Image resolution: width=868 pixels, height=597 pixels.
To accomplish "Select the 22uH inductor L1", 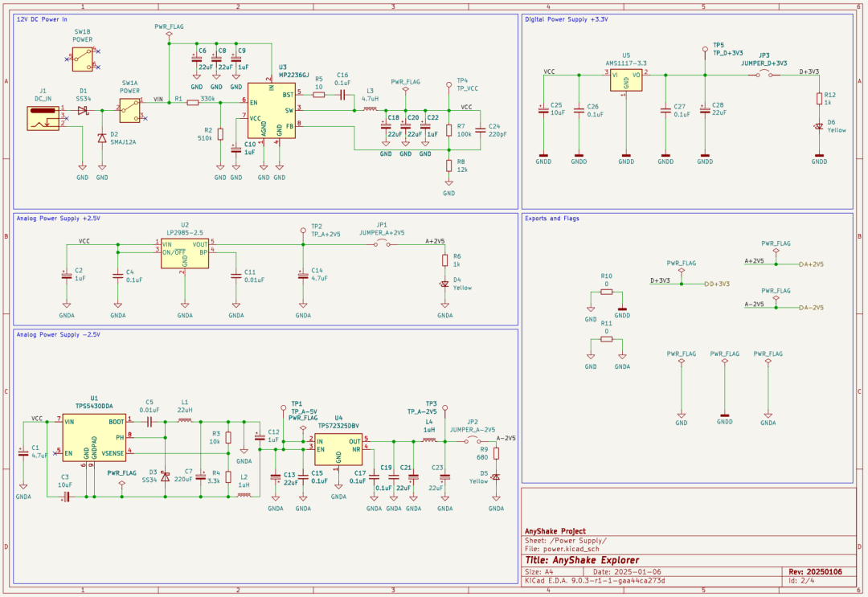I will (185, 420).
